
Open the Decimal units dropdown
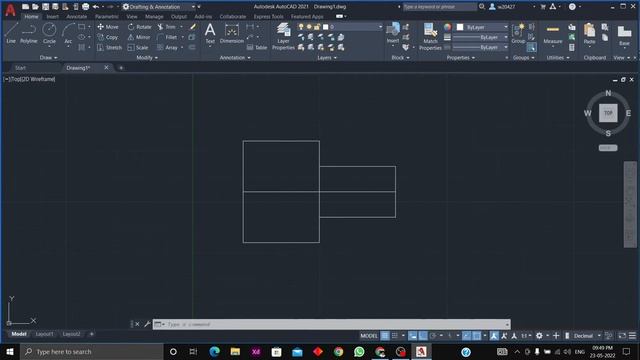(x=587, y=336)
